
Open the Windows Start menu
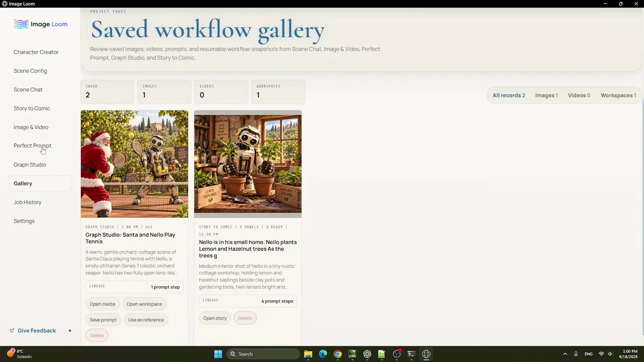click(218, 354)
